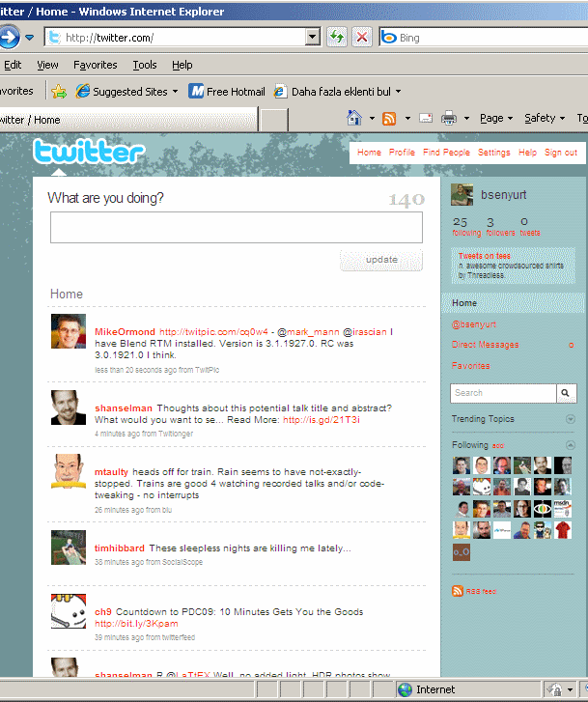Click timhibbard's avatar picture
This screenshot has width=588, height=702.
69,548
